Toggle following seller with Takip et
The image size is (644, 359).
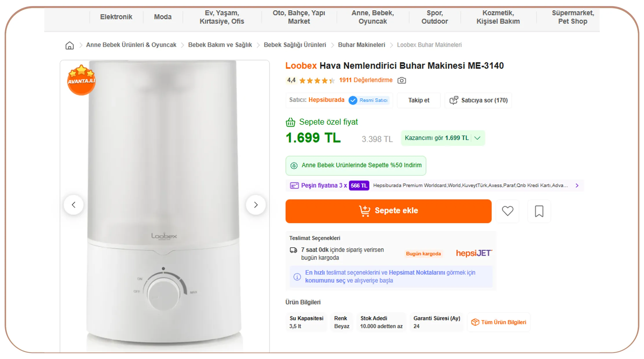(419, 100)
